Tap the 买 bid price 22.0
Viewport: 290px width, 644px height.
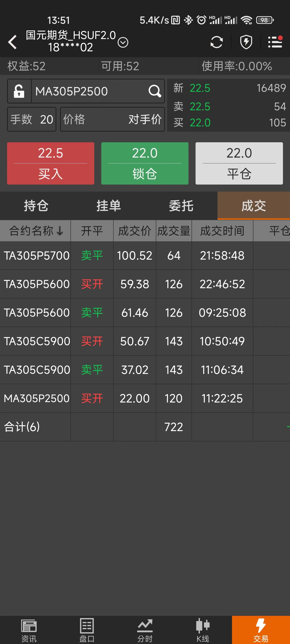tap(200, 123)
